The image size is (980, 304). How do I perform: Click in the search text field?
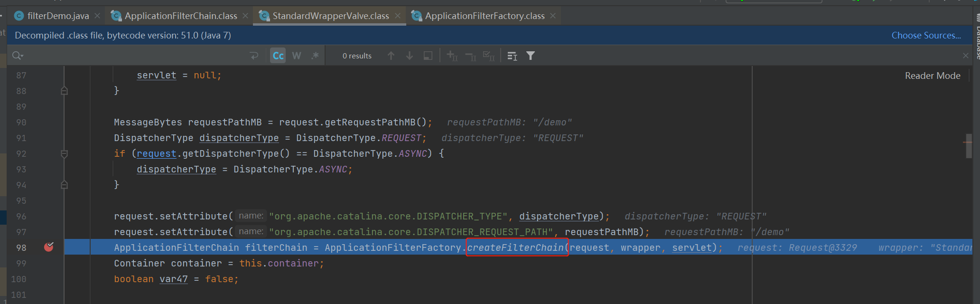click(135, 56)
